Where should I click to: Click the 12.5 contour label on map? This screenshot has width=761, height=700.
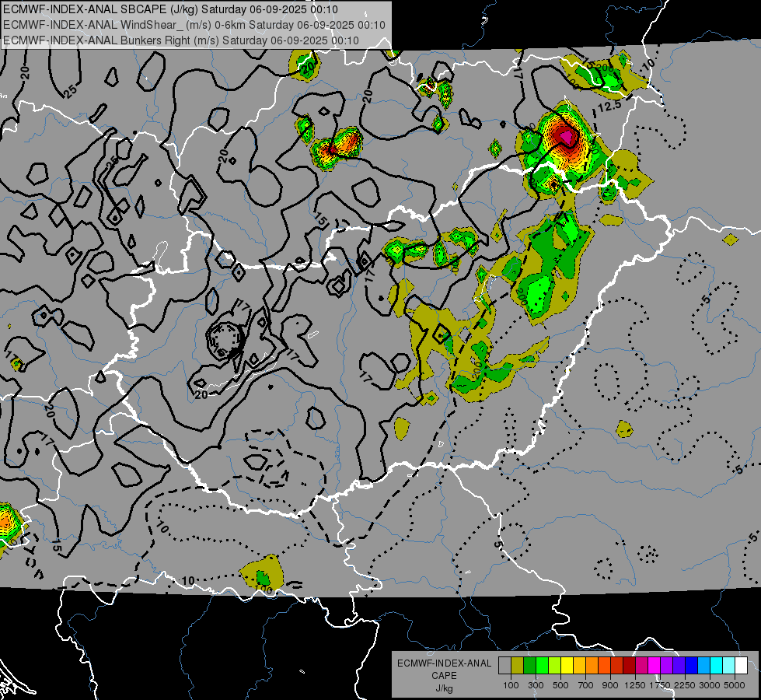coord(609,106)
